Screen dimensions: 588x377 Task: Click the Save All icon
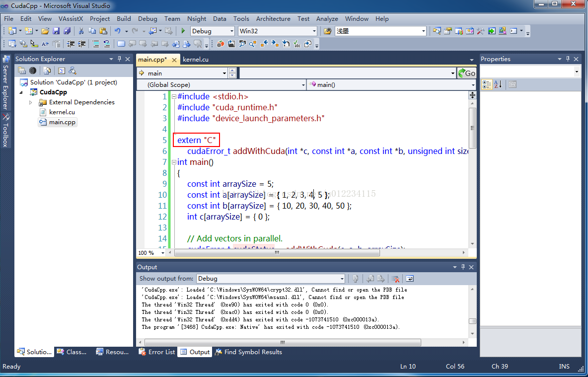click(x=67, y=31)
